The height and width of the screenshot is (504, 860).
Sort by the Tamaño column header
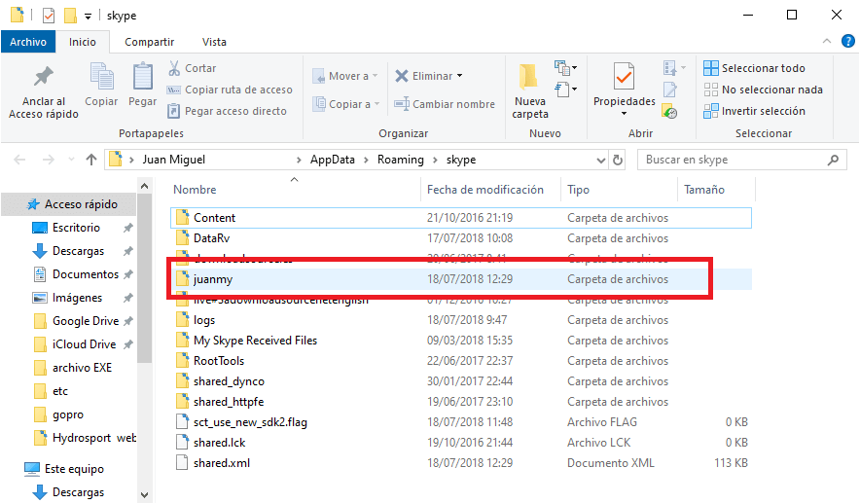[703, 189]
